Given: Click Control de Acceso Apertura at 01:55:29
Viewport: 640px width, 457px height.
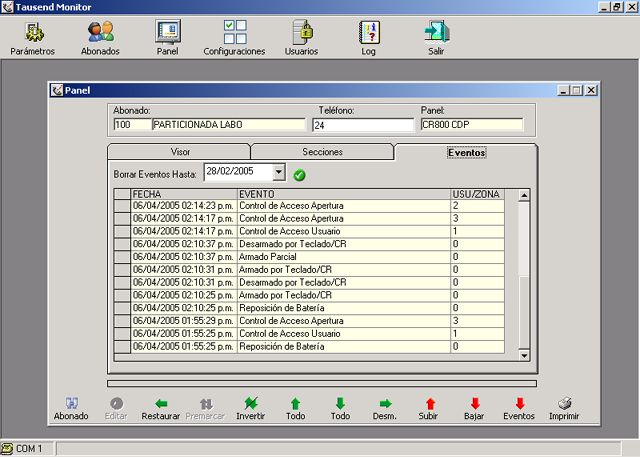Looking at the screenshot, I should click(x=344, y=321).
